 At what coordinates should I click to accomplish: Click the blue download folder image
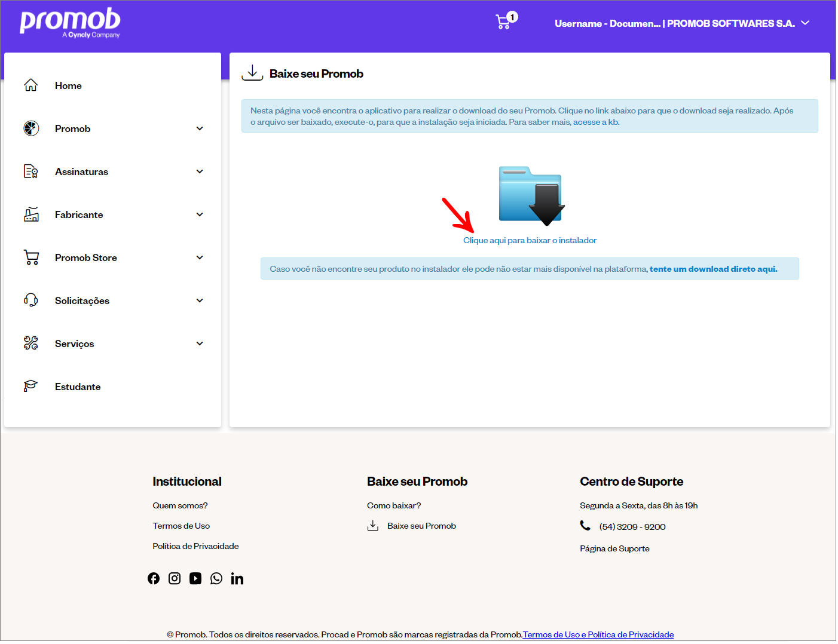[531, 196]
